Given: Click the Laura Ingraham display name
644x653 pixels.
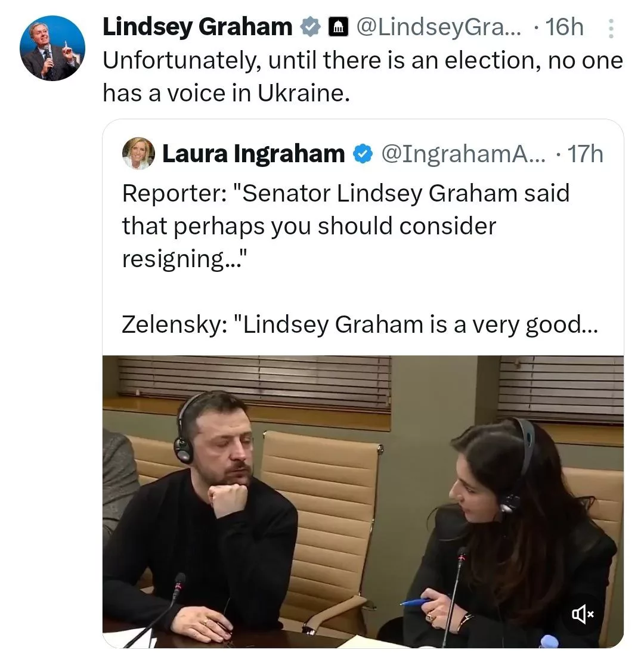Looking at the screenshot, I should click(x=253, y=154).
